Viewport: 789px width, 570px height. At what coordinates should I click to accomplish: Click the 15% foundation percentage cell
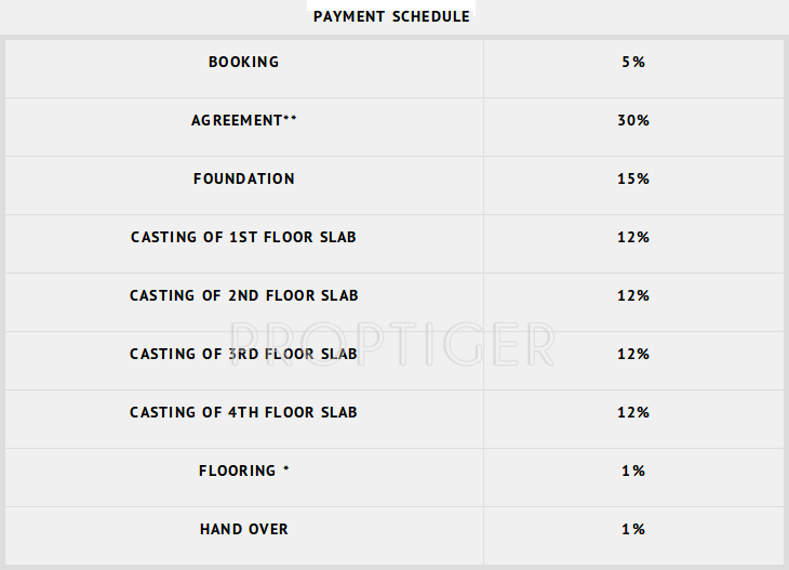point(634,179)
